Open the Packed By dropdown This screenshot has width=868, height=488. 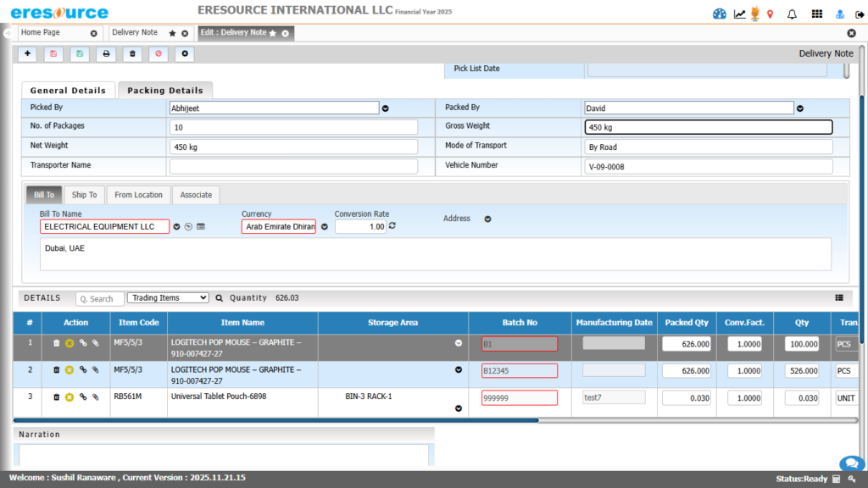pos(799,108)
